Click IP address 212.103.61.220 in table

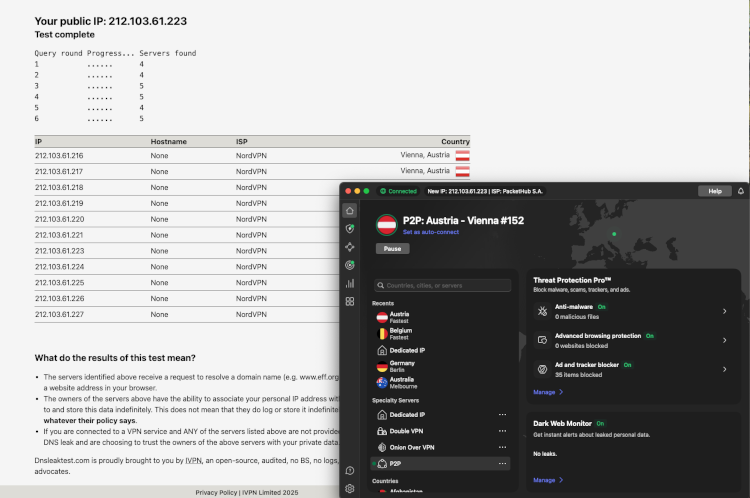59,219
